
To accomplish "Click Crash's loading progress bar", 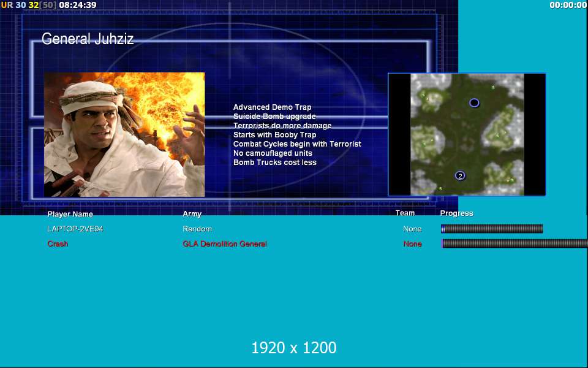I will [x=515, y=243].
